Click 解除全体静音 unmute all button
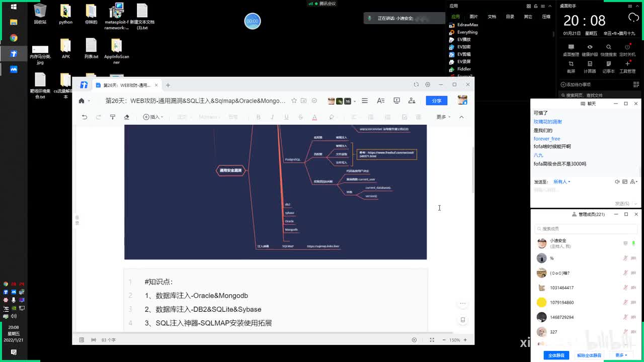The image size is (644, 362). [x=589, y=355]
